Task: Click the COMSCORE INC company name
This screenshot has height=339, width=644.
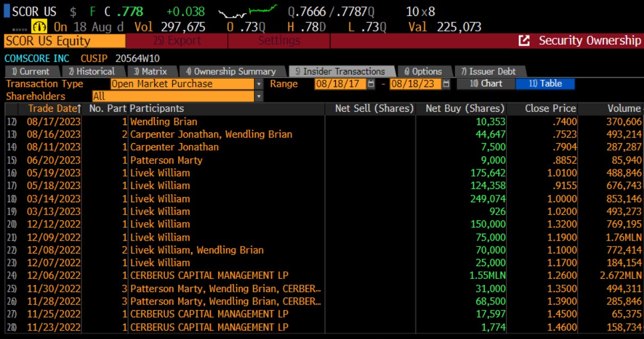Action: point(37,59)
